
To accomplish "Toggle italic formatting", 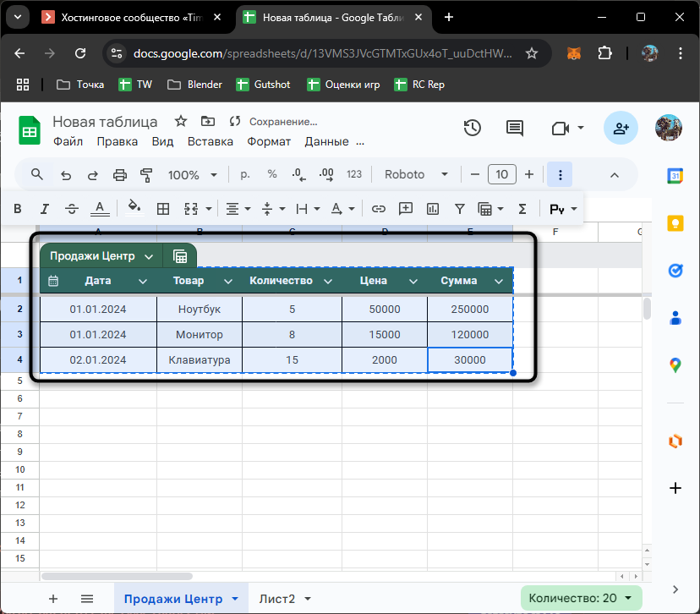I will tap(45, 209).
